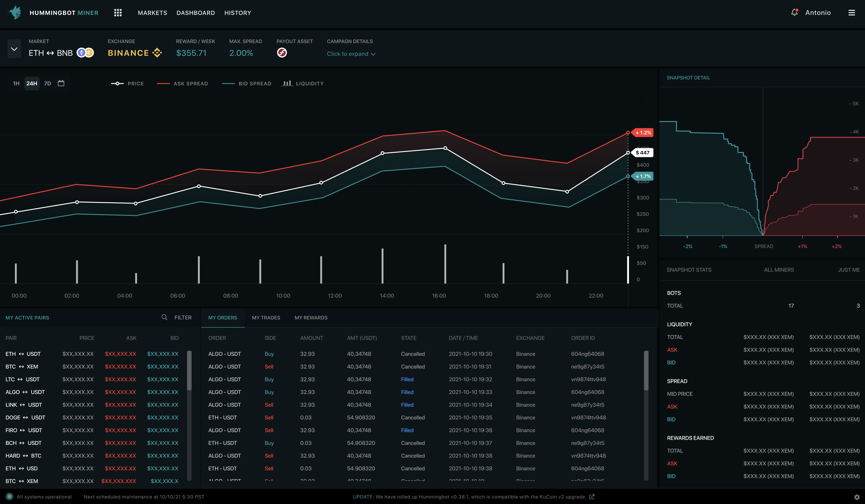Click the My Orders table scrollbar
The height and width of the screenshot is (504, 865).
tap(646, 370)
